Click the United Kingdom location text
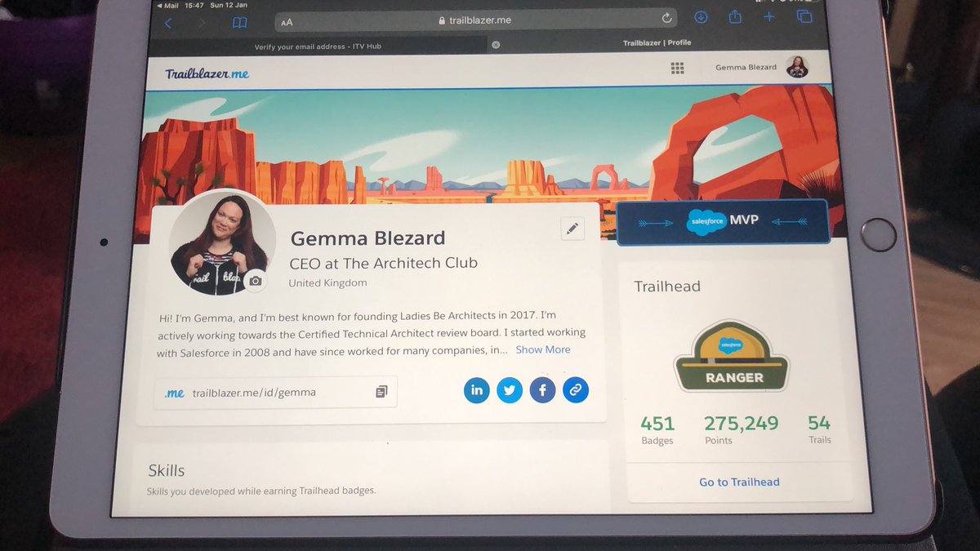This screenshot has width=980, height=551. [327, 283]
